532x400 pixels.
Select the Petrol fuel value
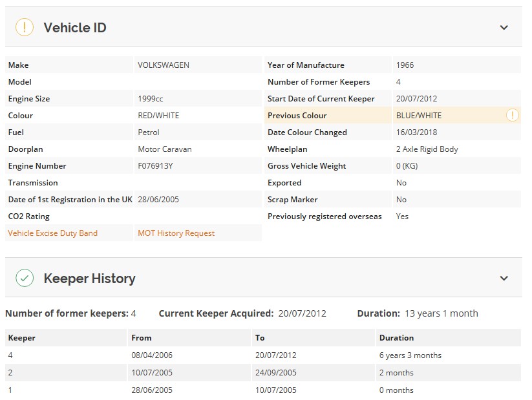[149, 132]
